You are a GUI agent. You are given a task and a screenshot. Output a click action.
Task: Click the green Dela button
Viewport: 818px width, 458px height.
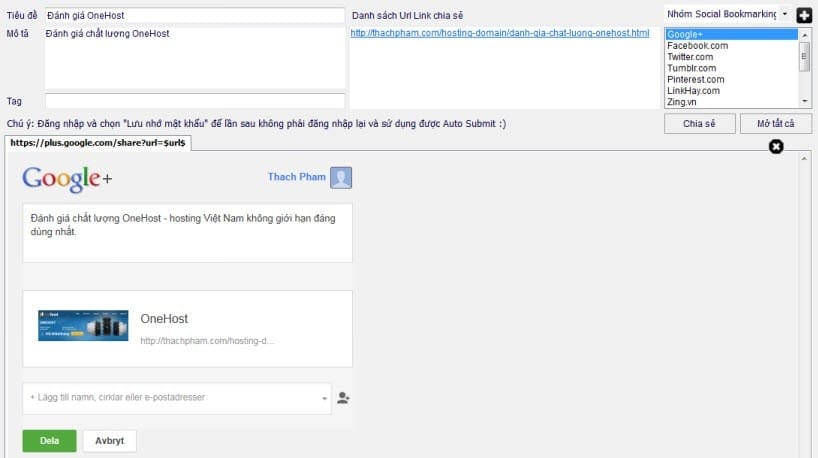[x=50, y=441]
